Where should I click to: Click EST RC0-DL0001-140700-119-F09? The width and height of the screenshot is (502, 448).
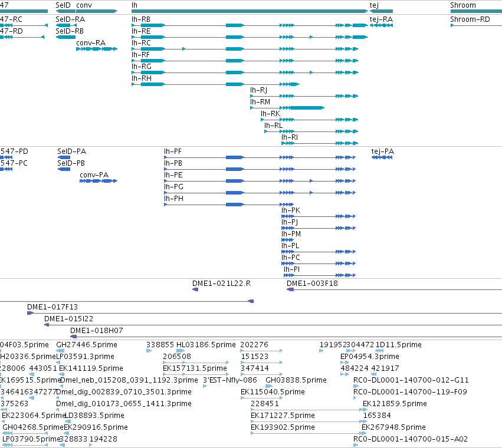point(410,393)
